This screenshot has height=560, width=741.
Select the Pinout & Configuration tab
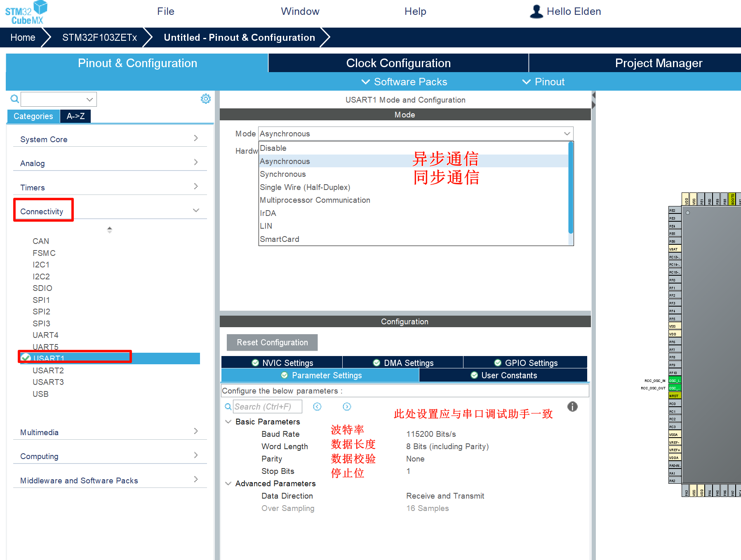137,63
